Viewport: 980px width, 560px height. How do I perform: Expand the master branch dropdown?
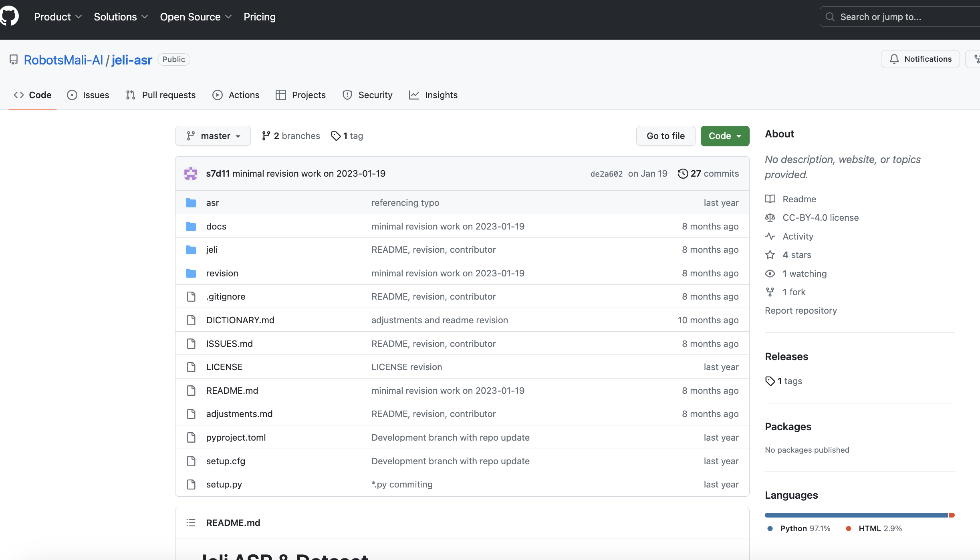(x=213, y=136)
